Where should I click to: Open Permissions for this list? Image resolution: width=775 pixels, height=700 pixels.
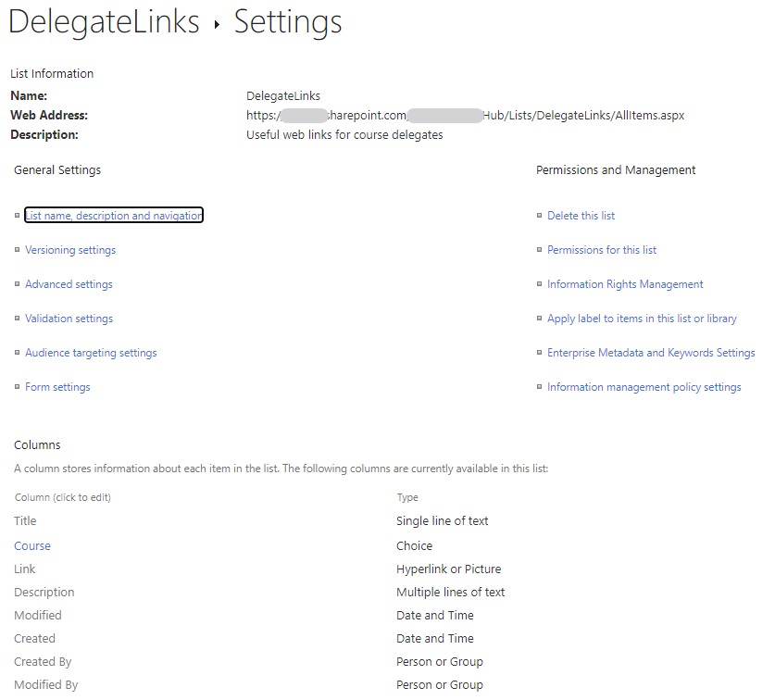[602, 250]
